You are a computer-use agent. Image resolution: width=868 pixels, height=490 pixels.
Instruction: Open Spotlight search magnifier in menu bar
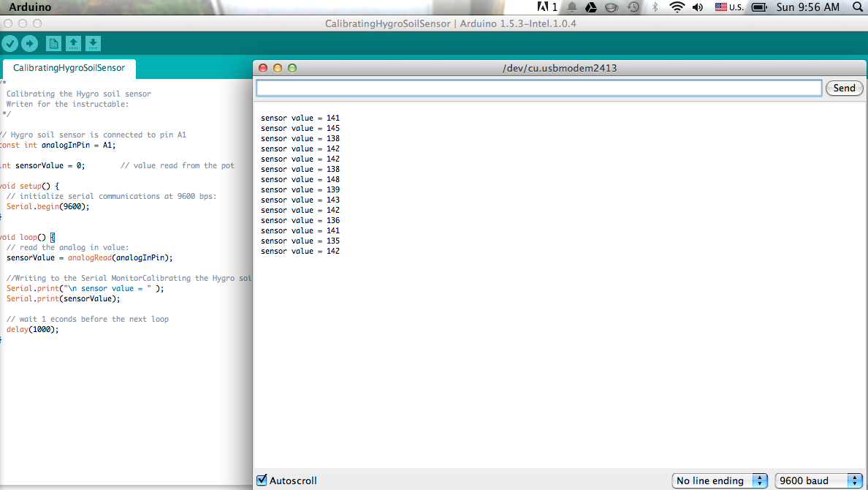tap(858, 7)
